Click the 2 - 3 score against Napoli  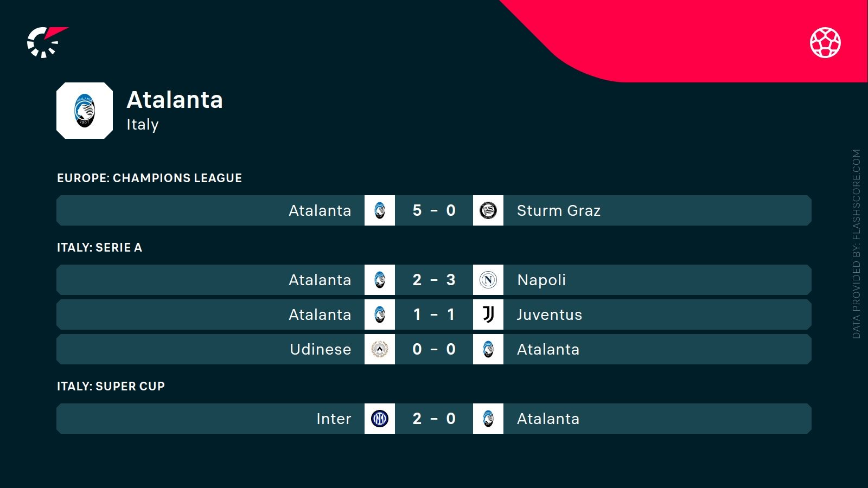tap(434, 280)
